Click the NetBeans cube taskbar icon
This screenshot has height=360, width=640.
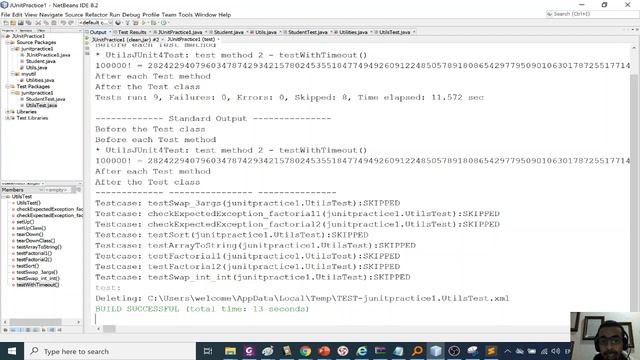436,351
